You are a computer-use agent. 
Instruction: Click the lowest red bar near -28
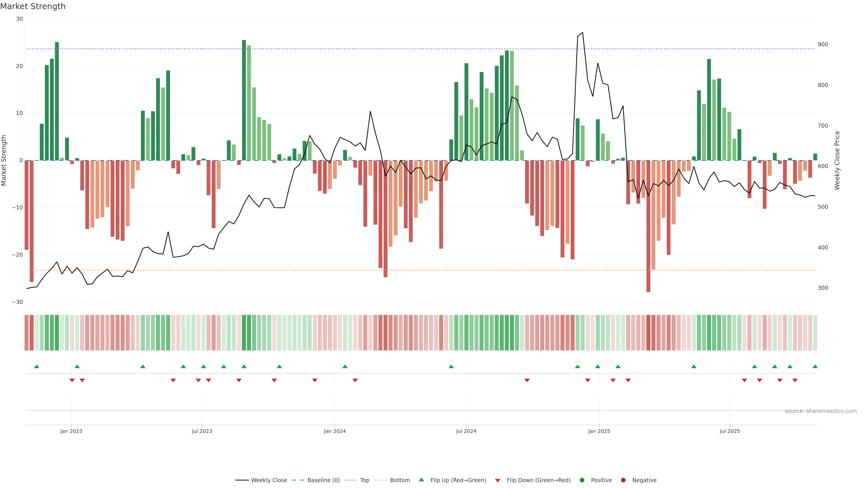click(x=648, y=236)
